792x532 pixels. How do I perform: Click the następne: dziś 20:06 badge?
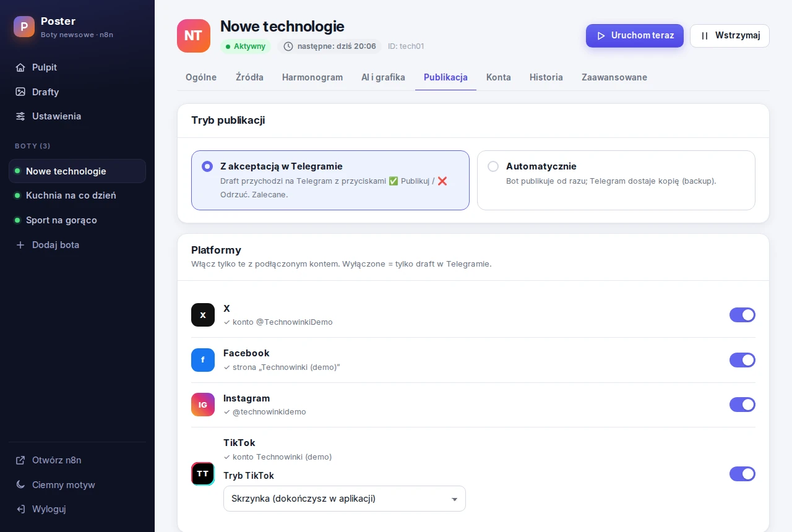[x=329, y=46]
